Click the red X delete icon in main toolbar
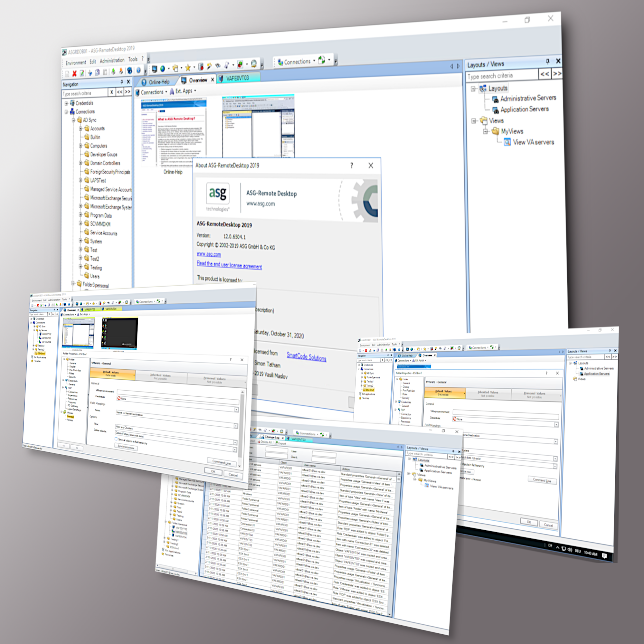 coord(74,73)
